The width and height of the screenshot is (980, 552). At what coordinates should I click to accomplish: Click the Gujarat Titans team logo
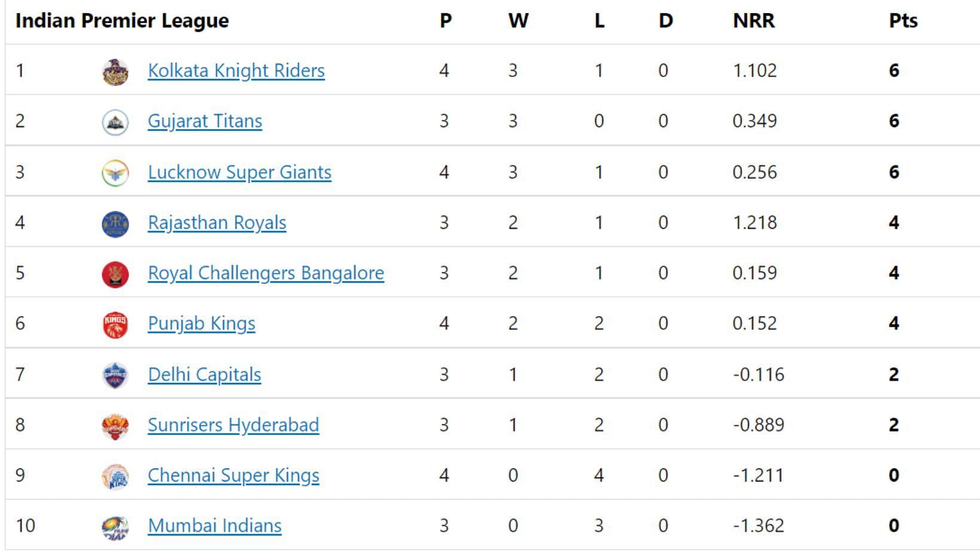pyautogui.click(x=115, y=122)
